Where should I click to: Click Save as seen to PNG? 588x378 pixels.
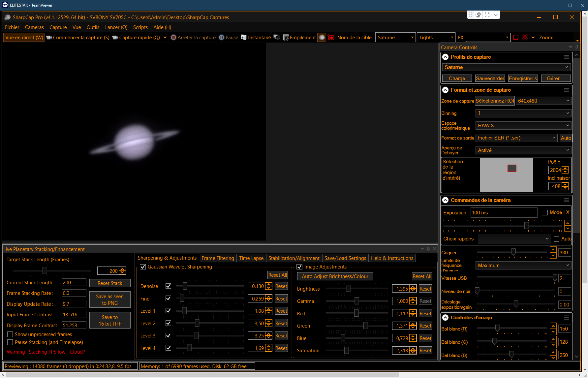pyautogui.click(x=110, y=299)
